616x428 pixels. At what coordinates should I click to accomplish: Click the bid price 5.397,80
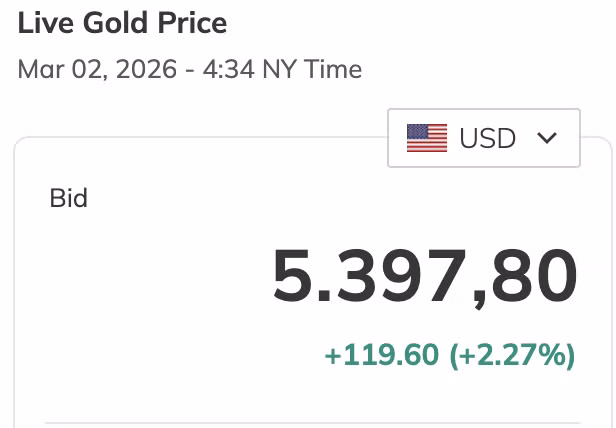point(425,276)
